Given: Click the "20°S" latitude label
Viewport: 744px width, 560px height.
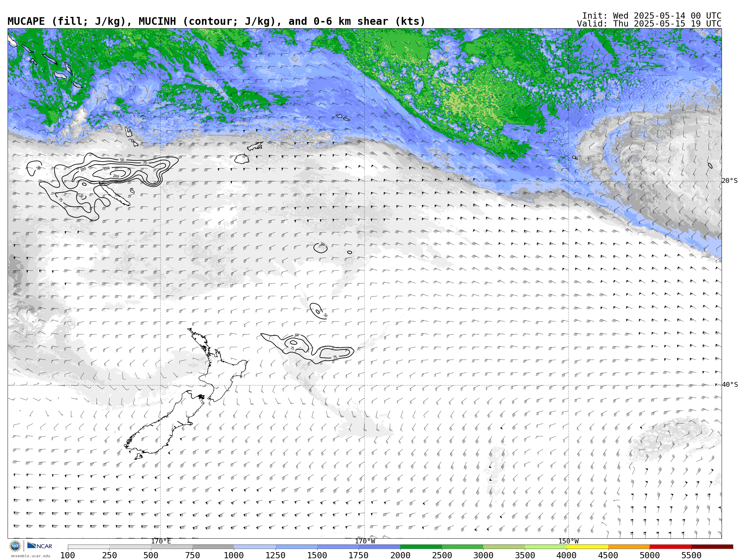Looking at the screenshot, I should point(730,181).
